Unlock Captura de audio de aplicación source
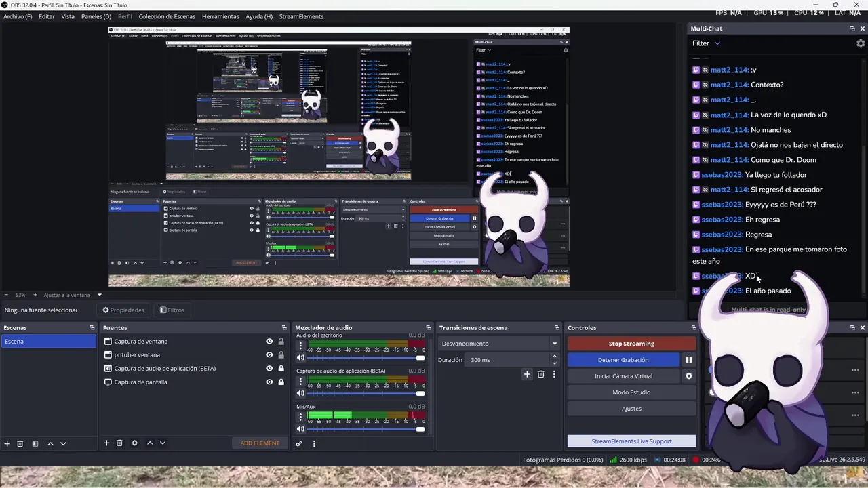The height and width of the screenshot is (488, 868). 281,369
